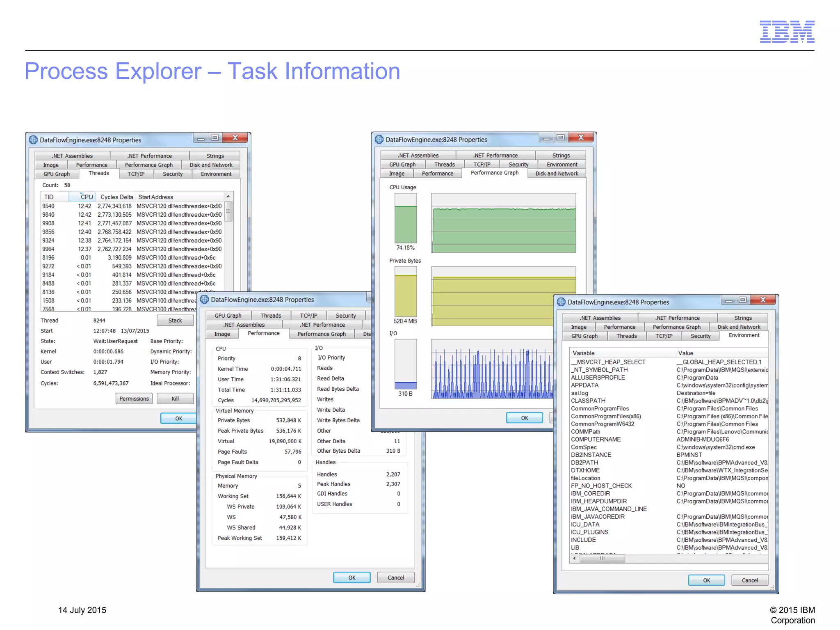Select the IBM_JAVA_COMMAND_LINE variable row
This screenshot has height=630, width=840.
pos(669,509)
